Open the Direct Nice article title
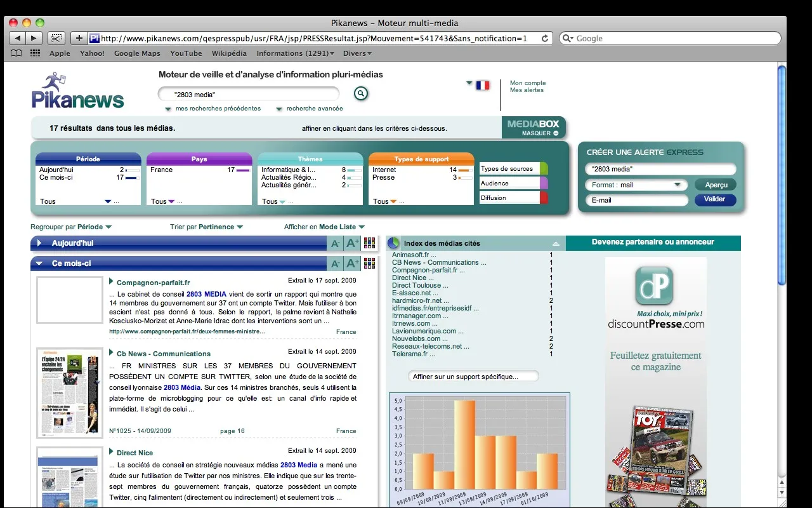812x508 pixels. tap(134, 453)
